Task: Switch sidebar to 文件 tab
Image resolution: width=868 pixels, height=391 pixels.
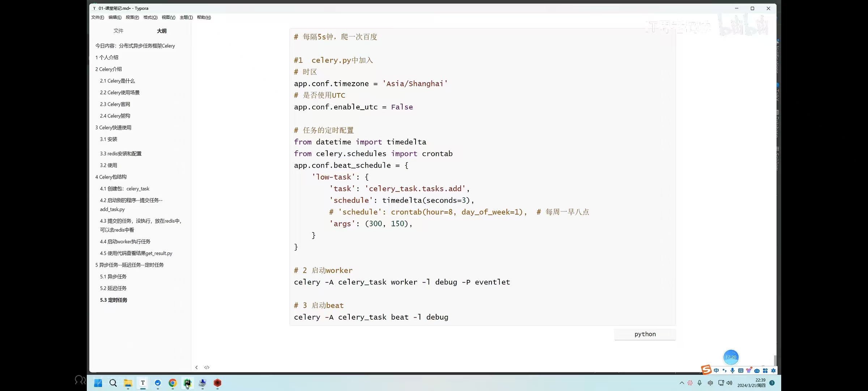Action: click(x=118, y=31)
